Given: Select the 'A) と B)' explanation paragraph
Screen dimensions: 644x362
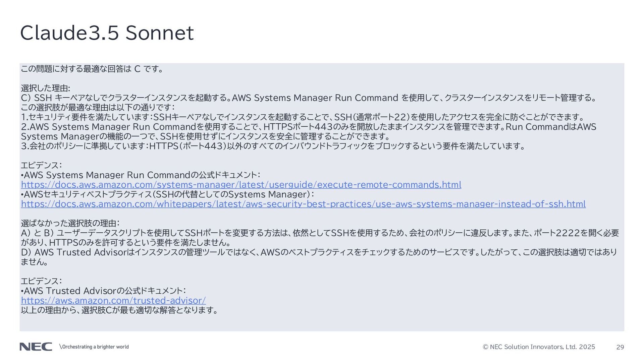Looking at the screenshot, I should [x=320, y=238].
